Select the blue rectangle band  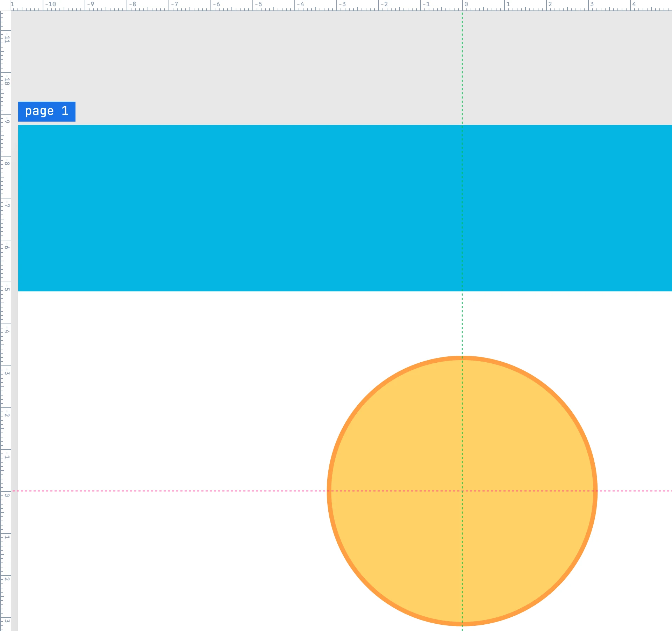(x=345, y=208)
